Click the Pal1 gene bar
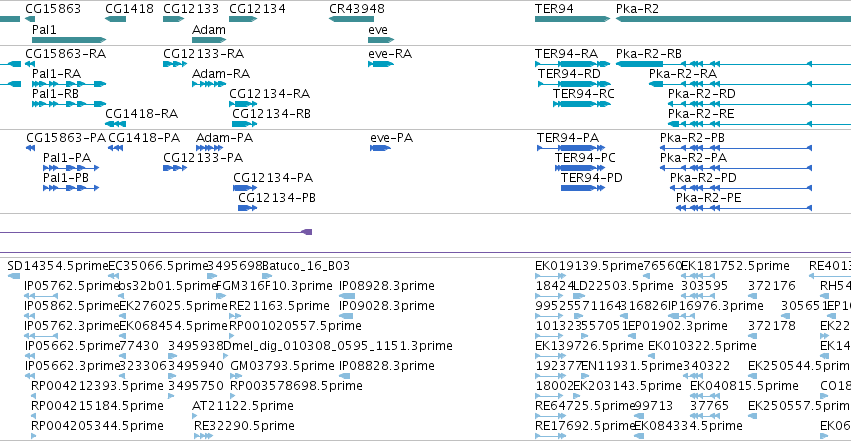The height and width of the screenshot is (441, 851). (69, 40)
